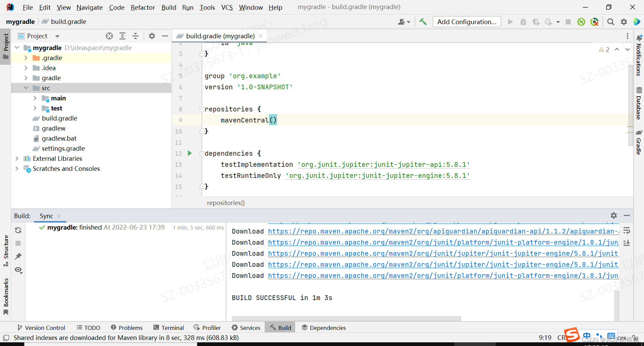Select gradlew.bat in the project tree
Viewport: 644px width, 346px height.
click(x=59, y=138)
